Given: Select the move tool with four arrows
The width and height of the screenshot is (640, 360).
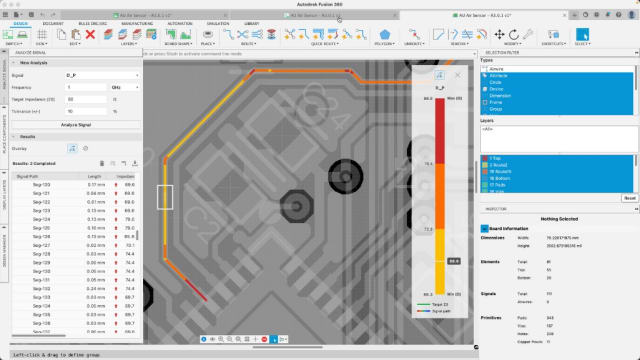Looking at the screenshot, I should [499, 35].
